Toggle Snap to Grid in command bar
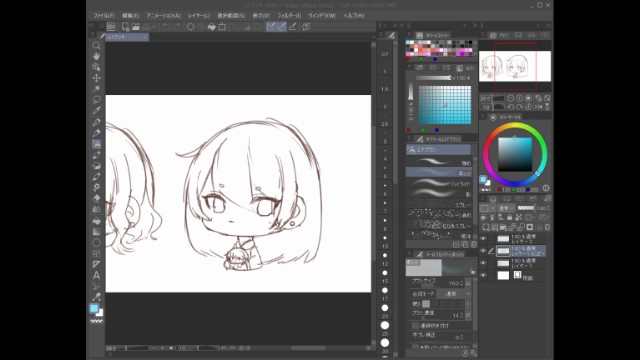This screenshot has width=640, height=360. pos(293,27)
